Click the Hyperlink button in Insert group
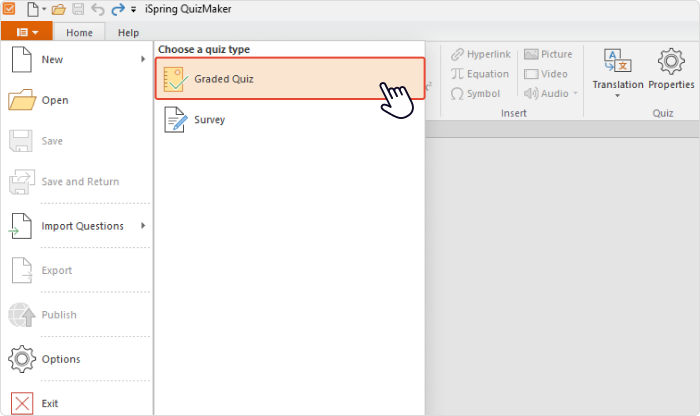Screen dimensions: 700x416 click(x=481, y=54)
